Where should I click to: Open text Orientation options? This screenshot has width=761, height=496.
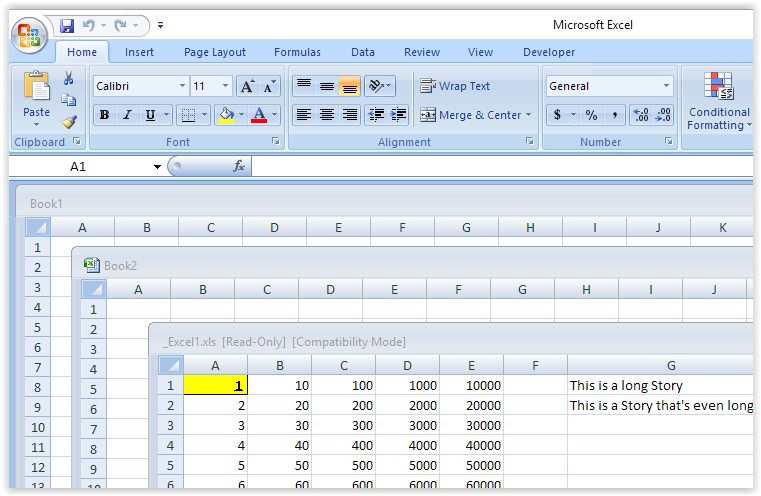(380, 86)
